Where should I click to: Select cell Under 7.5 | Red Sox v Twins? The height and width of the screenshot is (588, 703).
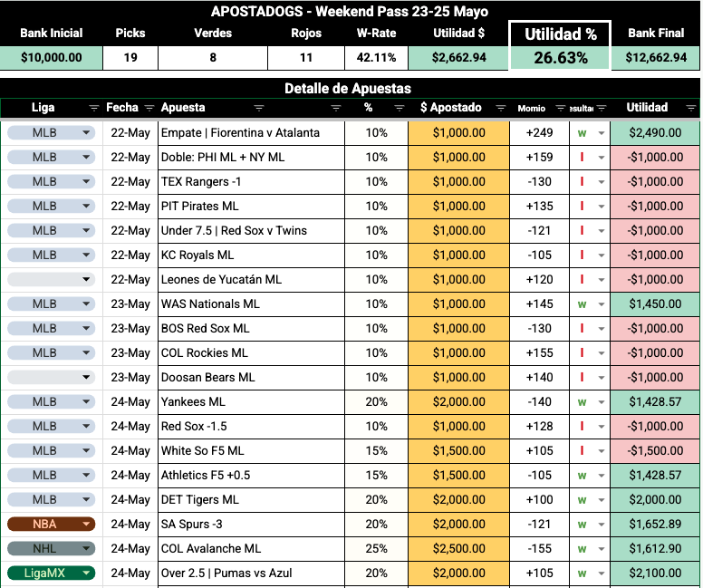(251, 230)
